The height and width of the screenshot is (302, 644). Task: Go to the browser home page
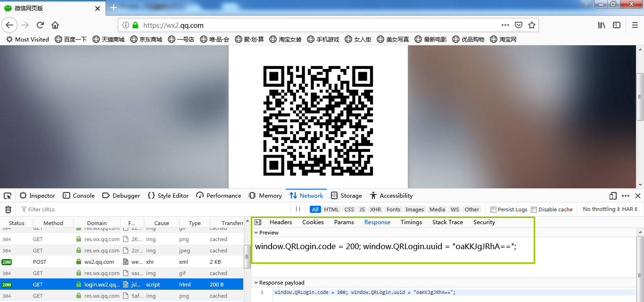pos(55,25)
